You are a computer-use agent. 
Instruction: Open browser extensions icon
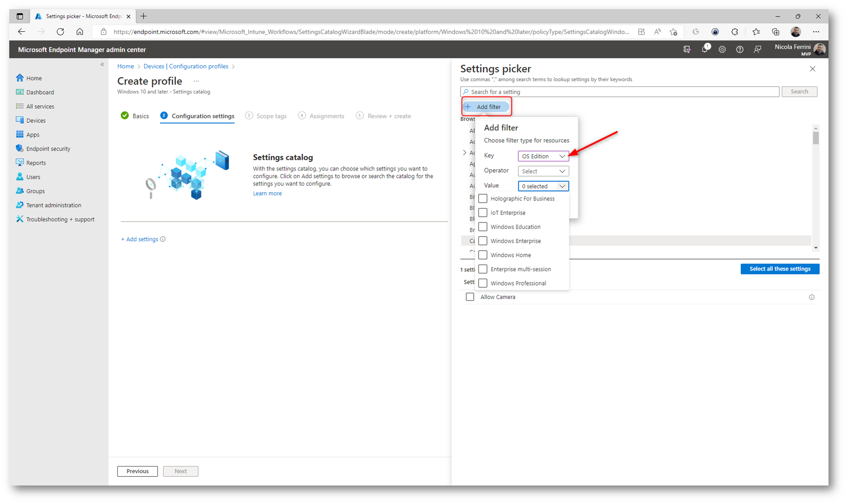(x=735, y=32)
